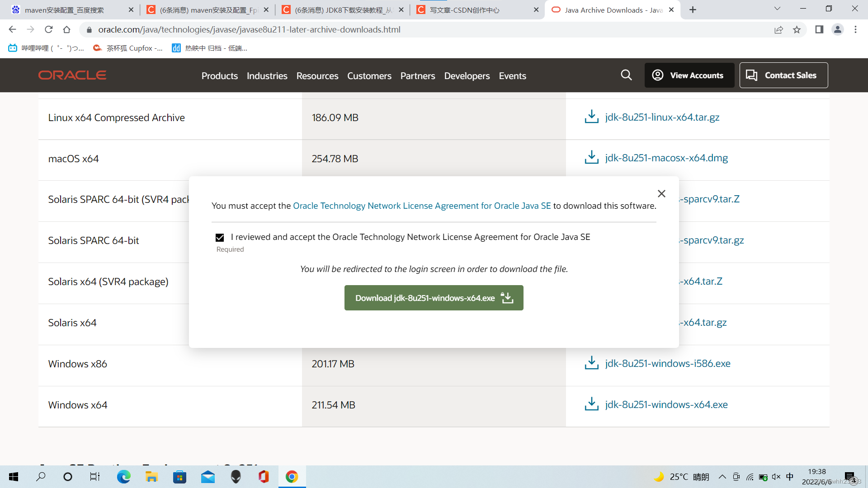Open Office app from taskbar

pyautogui.click(x=264, y=477)
